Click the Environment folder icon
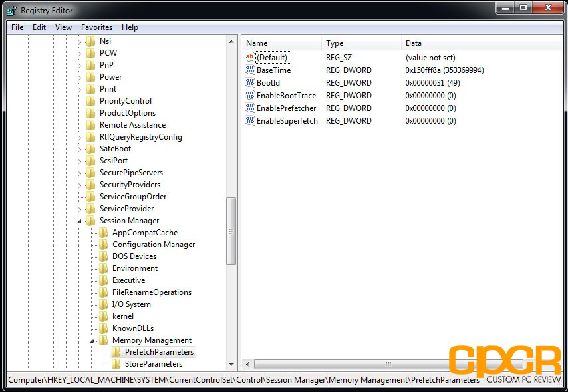 click(x=103, y=268)
